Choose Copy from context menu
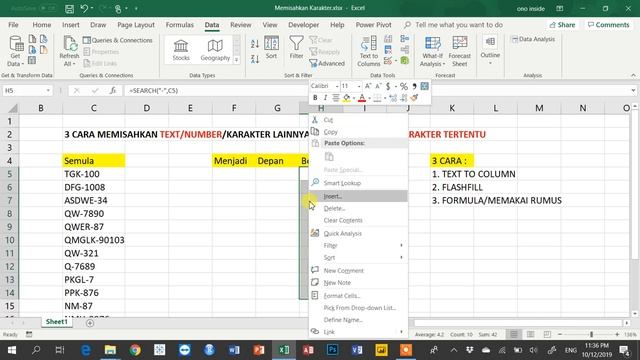 pyautogui.click(x=358, y=132)
